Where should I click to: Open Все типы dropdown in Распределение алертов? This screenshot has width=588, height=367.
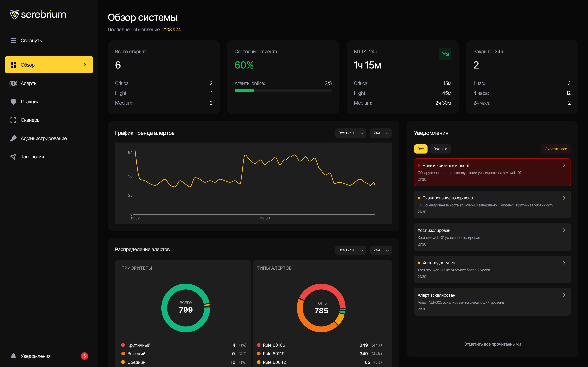[350, 250]
